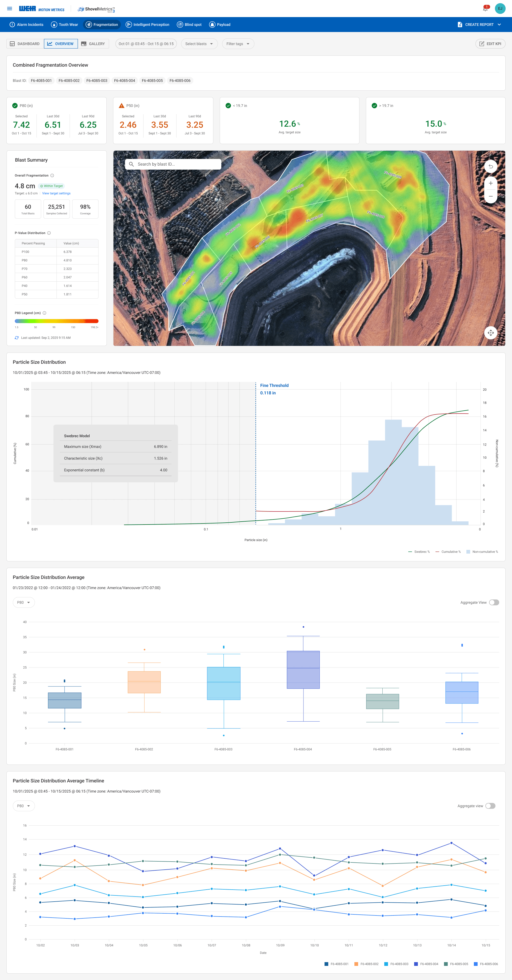The image size is (512, 980).
Task: Select blast ID chip F6-4085-004
Action: [x=124, y=81]
